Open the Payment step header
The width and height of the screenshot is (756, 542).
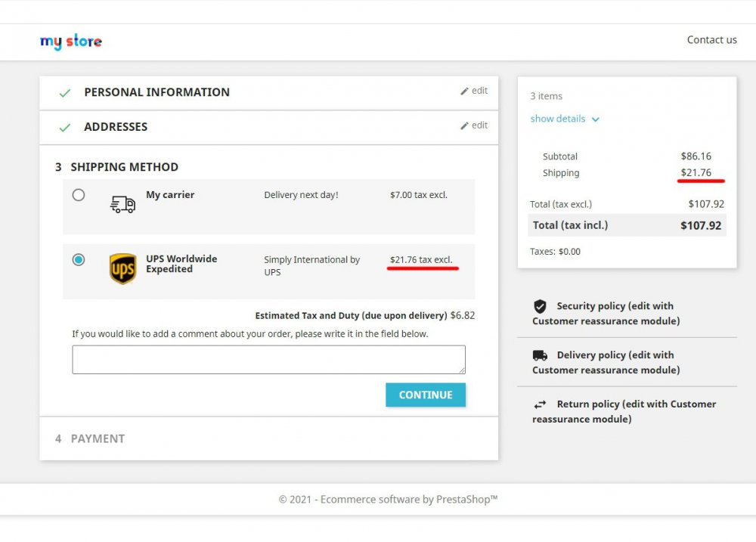pyautogui.click(x=98, y=438)
